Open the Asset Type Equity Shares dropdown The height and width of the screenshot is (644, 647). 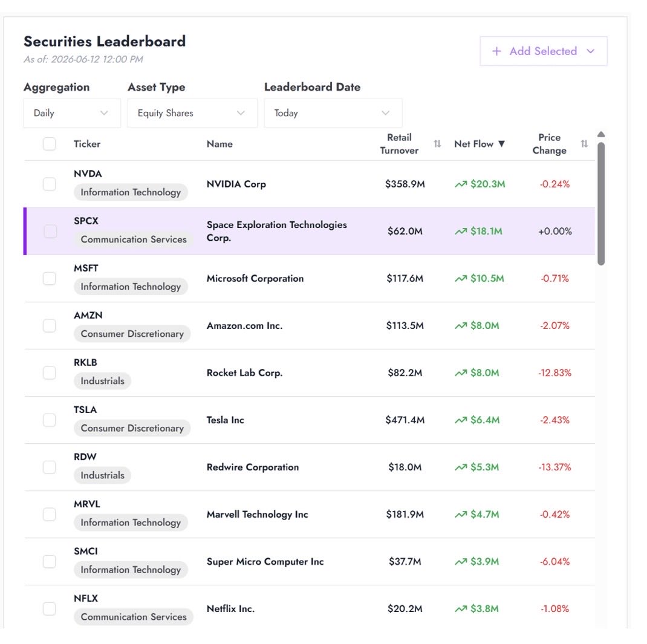[192, 113]
